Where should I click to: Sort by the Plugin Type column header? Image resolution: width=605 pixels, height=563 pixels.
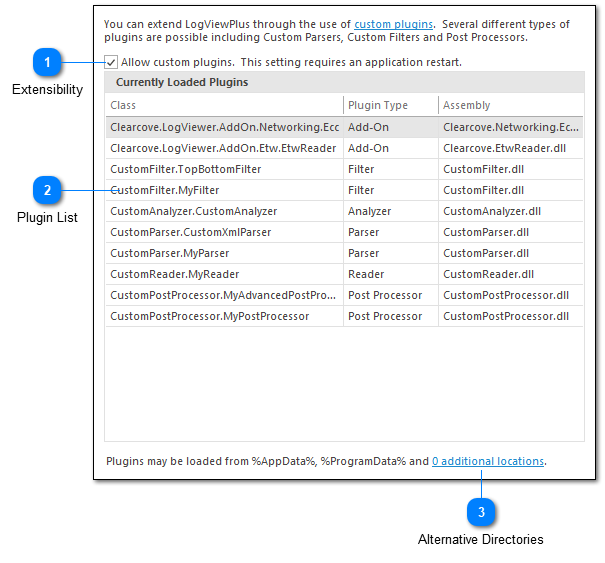click(x=391, y=105)
